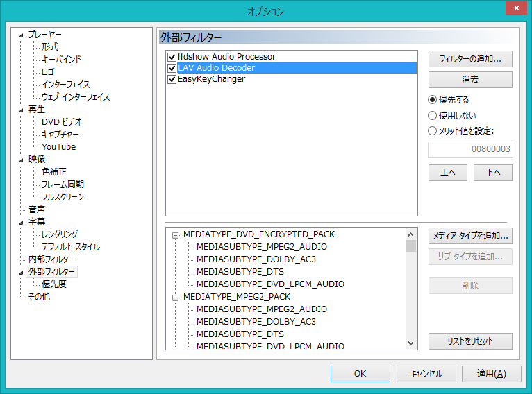
Task: Click the キャンセル button
Action: (426, 374)
